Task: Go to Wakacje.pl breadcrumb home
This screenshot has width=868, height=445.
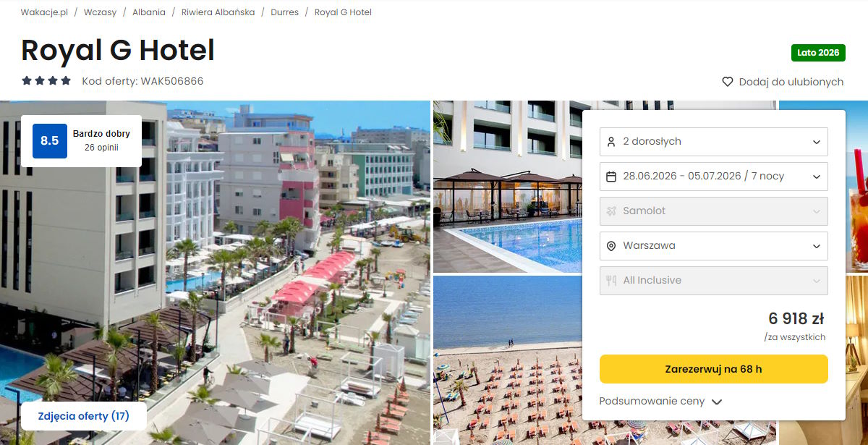Action: click(44, 12)
